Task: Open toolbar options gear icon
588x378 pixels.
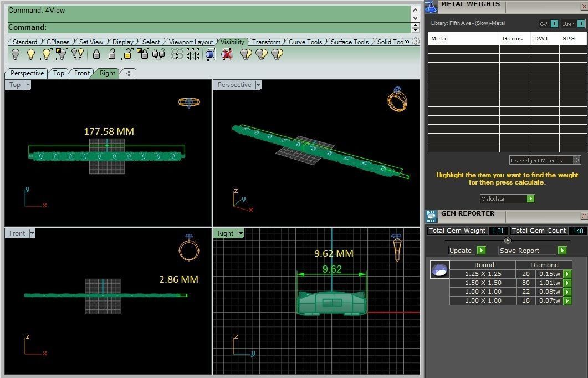Action: 416,41
